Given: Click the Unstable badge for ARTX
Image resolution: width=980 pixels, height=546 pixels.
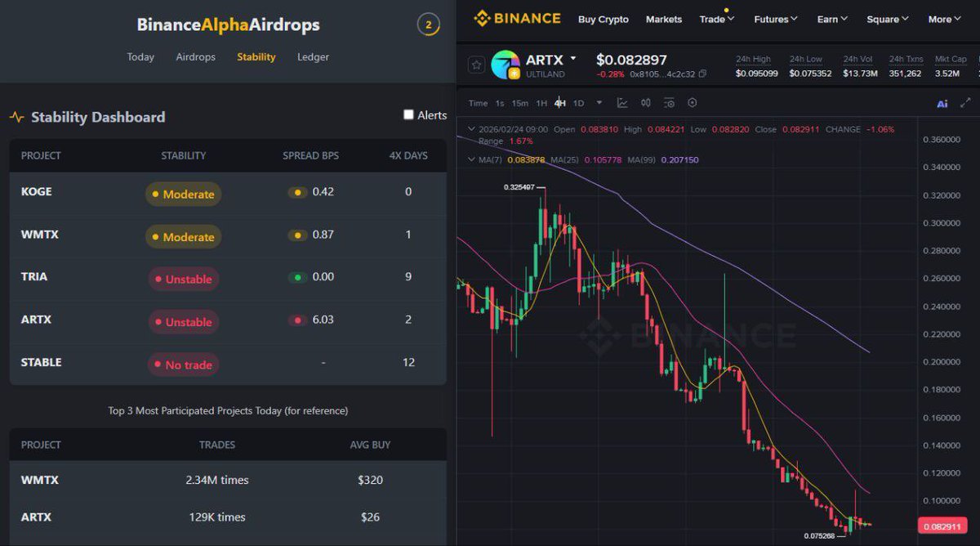Looking at the screenshot, I should pos(183,321).
